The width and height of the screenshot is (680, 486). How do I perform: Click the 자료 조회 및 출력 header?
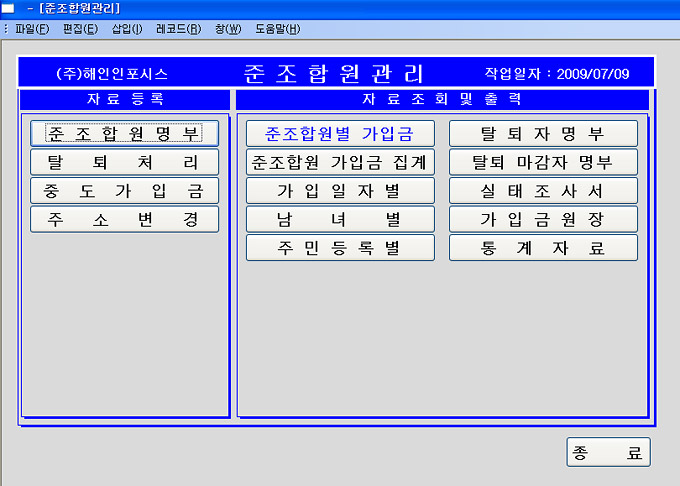[x=442, y=99]
